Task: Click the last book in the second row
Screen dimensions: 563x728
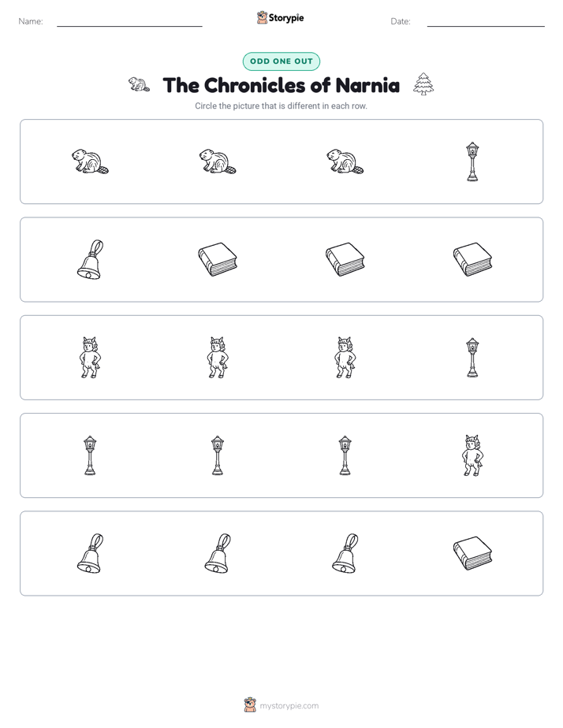Action: click(x=472, y=259)
